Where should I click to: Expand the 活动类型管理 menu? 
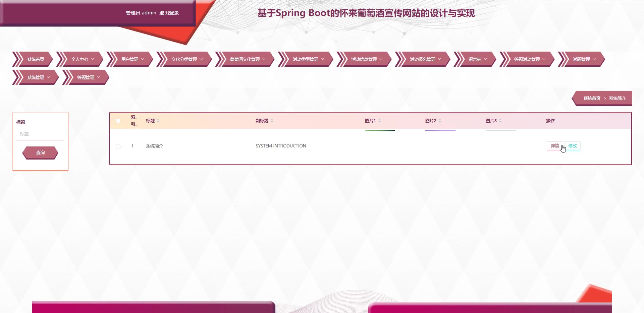(306, 59)
